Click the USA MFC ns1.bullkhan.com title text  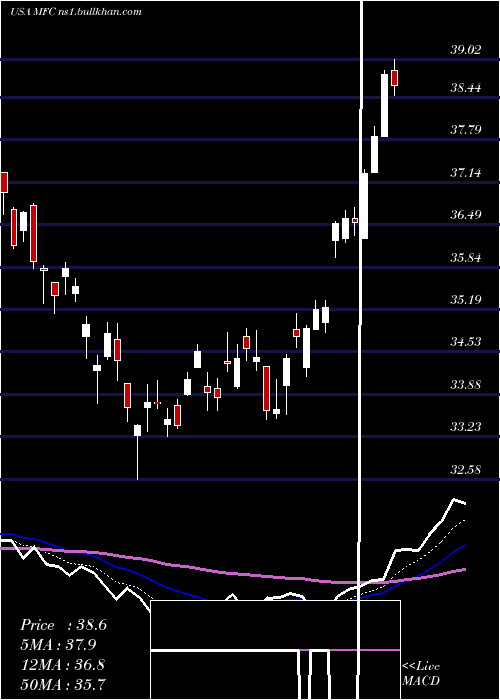[75, 12]
